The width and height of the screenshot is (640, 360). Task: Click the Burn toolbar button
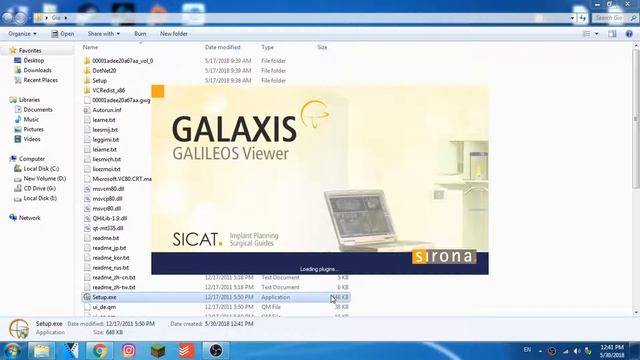pos(140,34)
